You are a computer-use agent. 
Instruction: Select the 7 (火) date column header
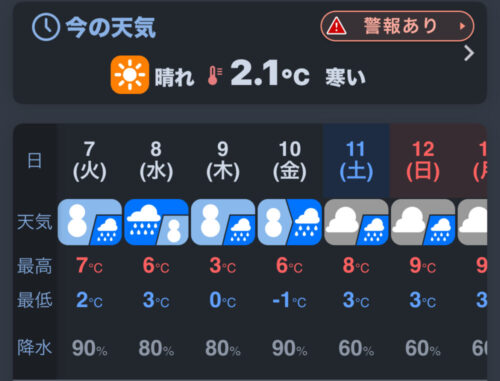coord(90,161)
